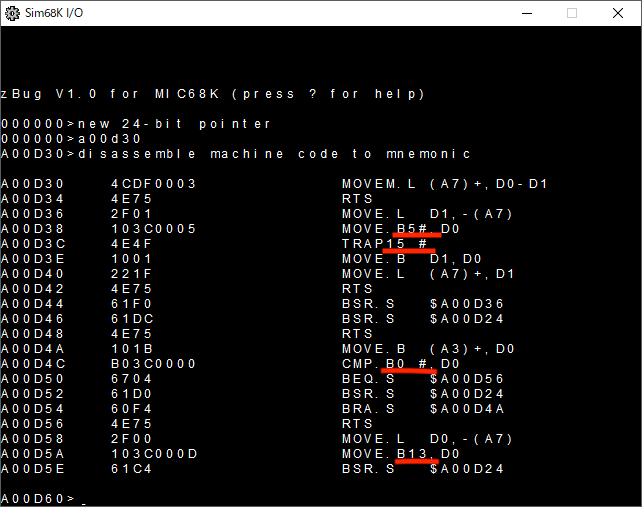Click RTS mnemonic on row A00D34
This screenshot has width=642, height=507.
[x=357, y=199]
